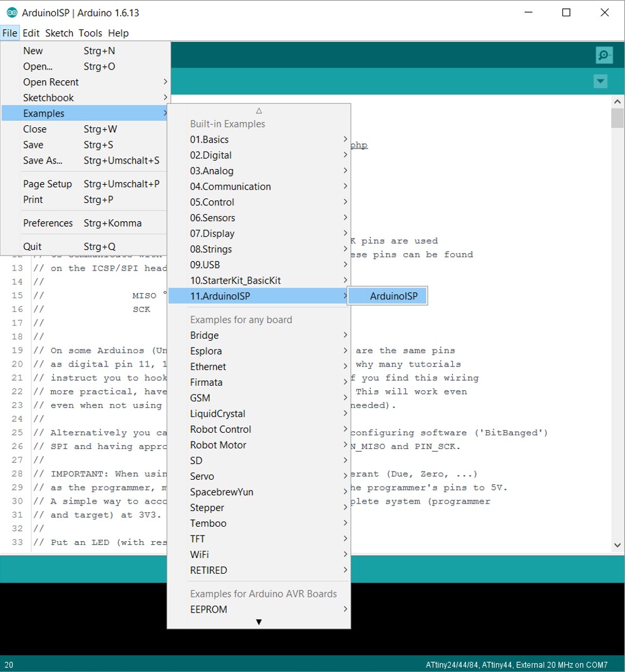Expand 06.Sensors examples submenu
625x672 pixels.
click(x=259, y=218)
